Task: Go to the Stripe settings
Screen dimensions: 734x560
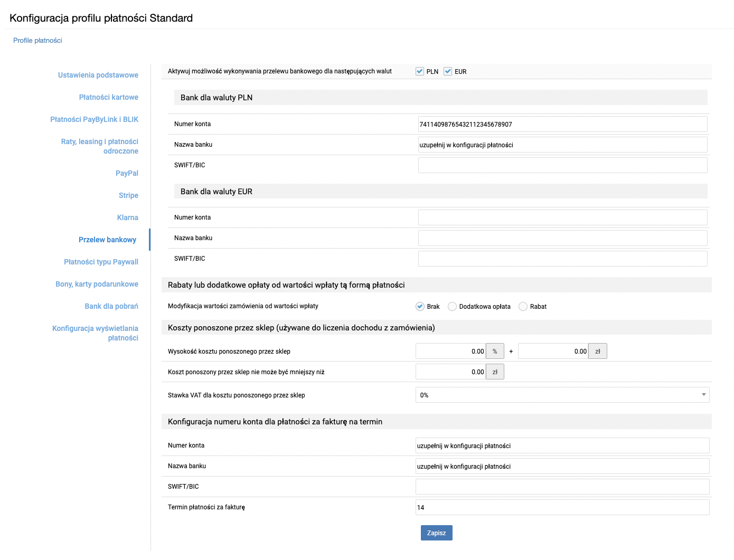Action: 128,195
